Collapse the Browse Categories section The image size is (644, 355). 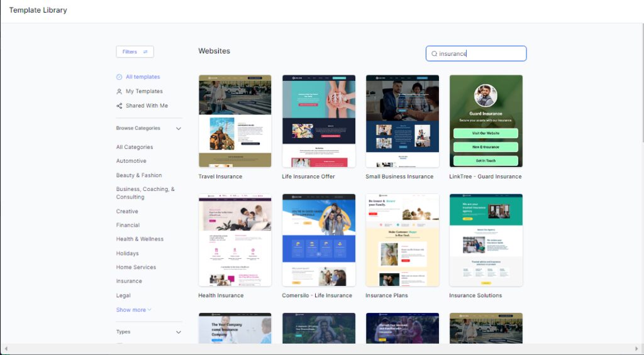[178, 129]
